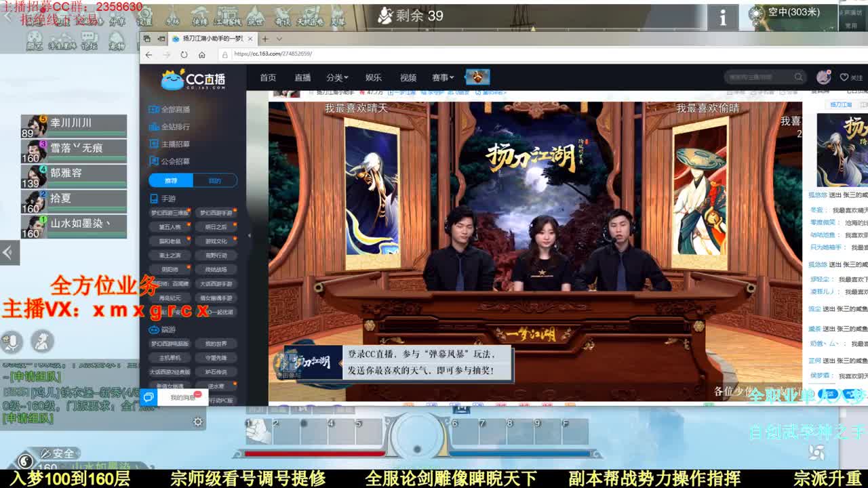Select teammate 雪落丷无痕 in party list
The width and height of the screenshot is (868, 488).
click(73, 150)
